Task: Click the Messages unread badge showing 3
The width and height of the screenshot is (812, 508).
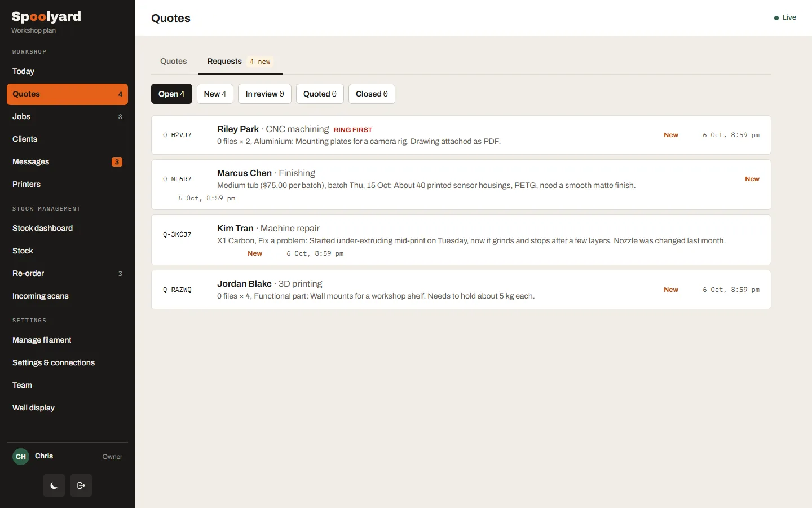Action: tap(117, 162)
